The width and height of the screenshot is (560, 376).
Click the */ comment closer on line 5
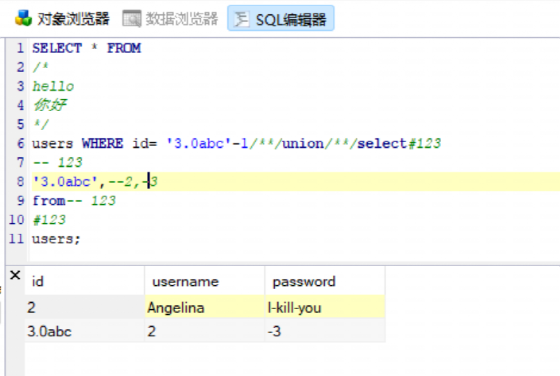40,124
